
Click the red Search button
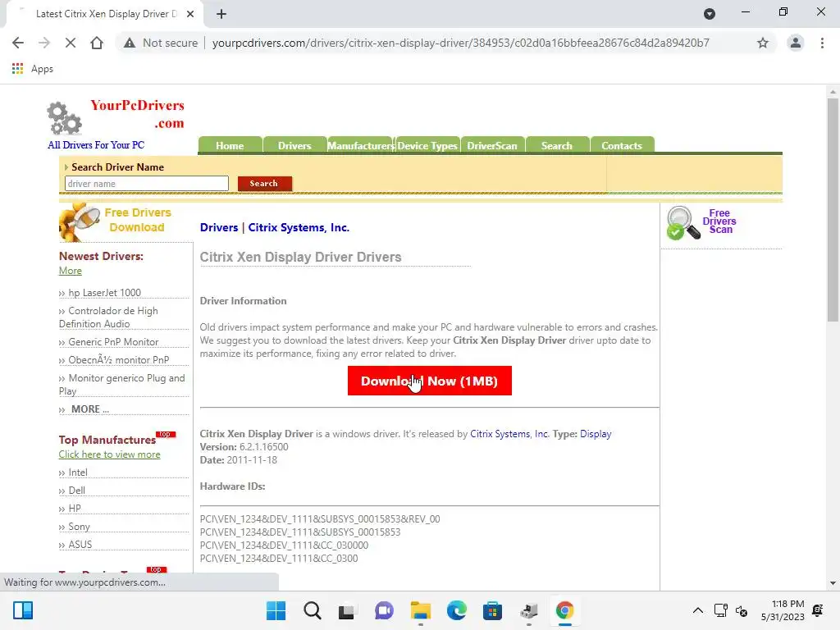click(x=265, y=183)
